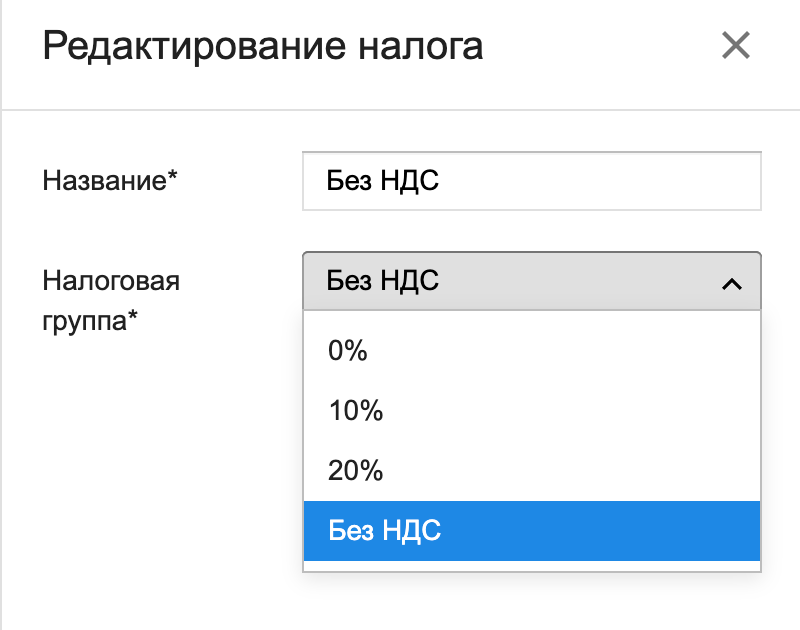Choose the 10% tax group option
Image resolution: width=800 pixels, height=630 pixels.
(531, 411)
